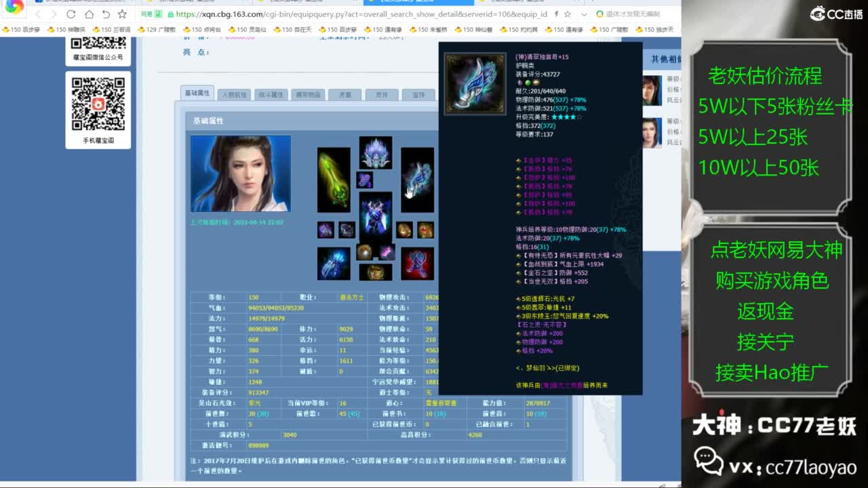Select the lotus crown headgear icon
Screen dimensions: 868x488
(376, 152)
